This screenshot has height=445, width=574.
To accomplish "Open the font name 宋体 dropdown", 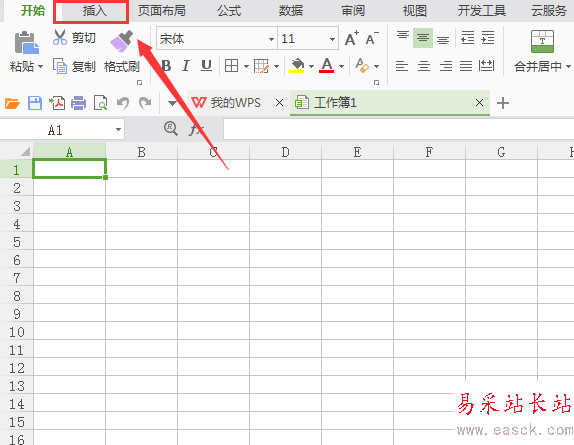I will 271,39.
